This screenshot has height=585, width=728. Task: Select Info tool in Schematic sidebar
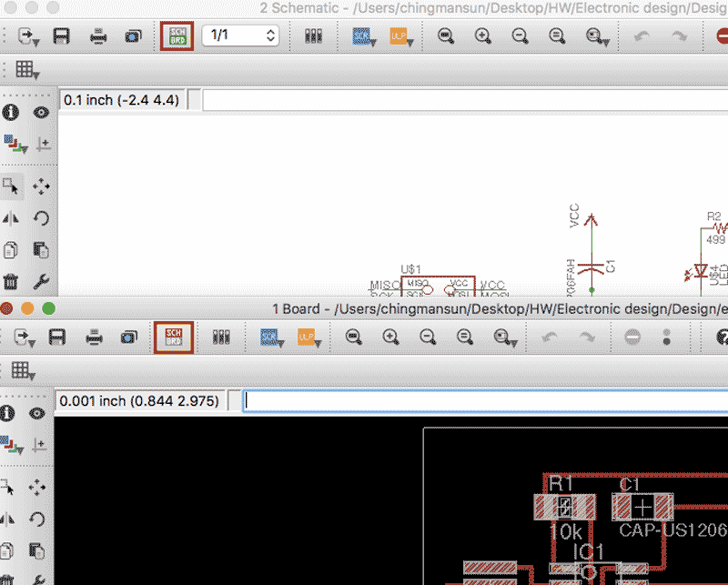coord(11,112)
